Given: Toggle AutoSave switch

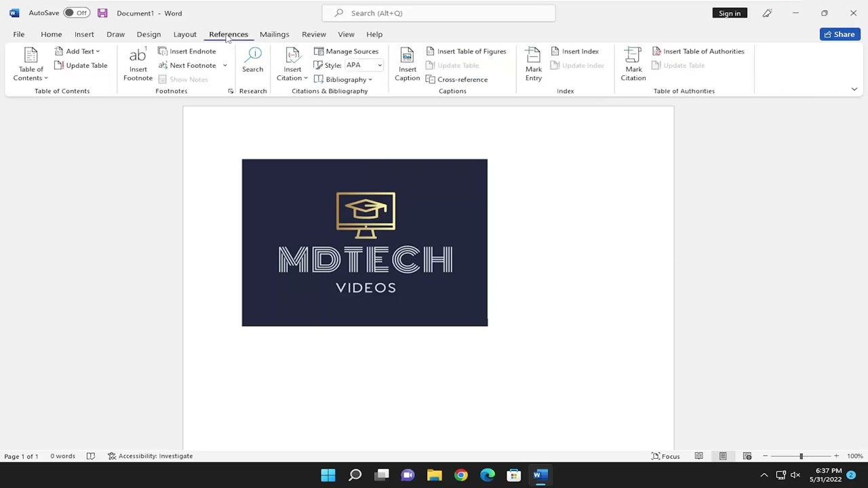Looking at the screenshot, I should pyautogui.click(x=76, y=13).
